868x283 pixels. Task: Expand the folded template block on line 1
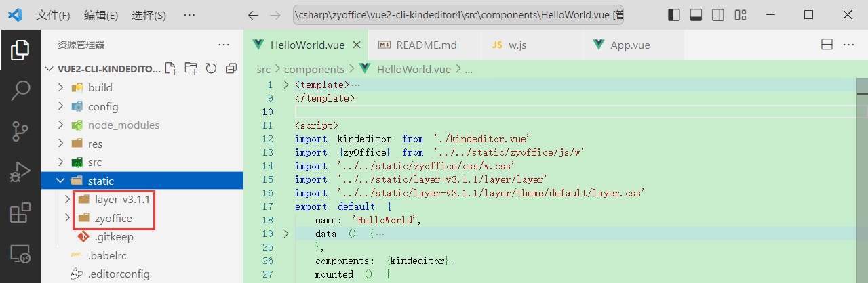(x=285, y=85)
